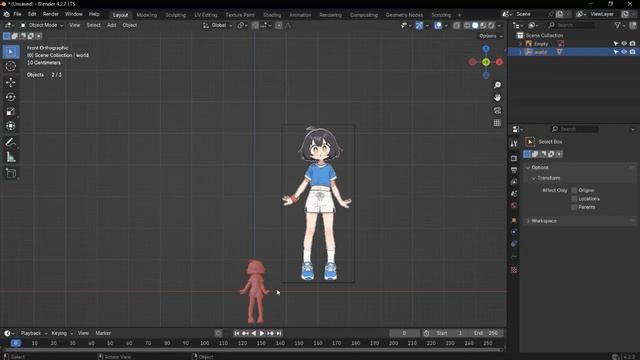Switch to the Modeling workspace tab
Image resolution: width=640 pixels, height=360 pixels.
(147, 15)
